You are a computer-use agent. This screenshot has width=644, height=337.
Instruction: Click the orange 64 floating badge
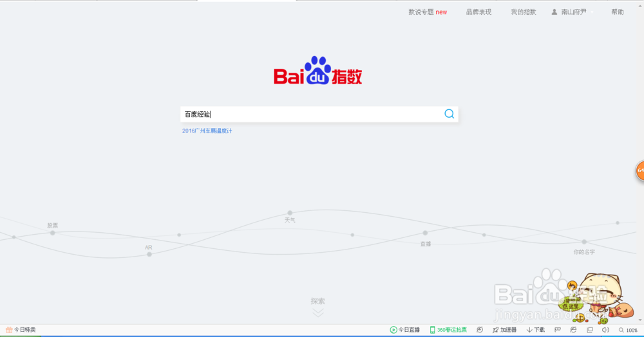click(640, 170)
